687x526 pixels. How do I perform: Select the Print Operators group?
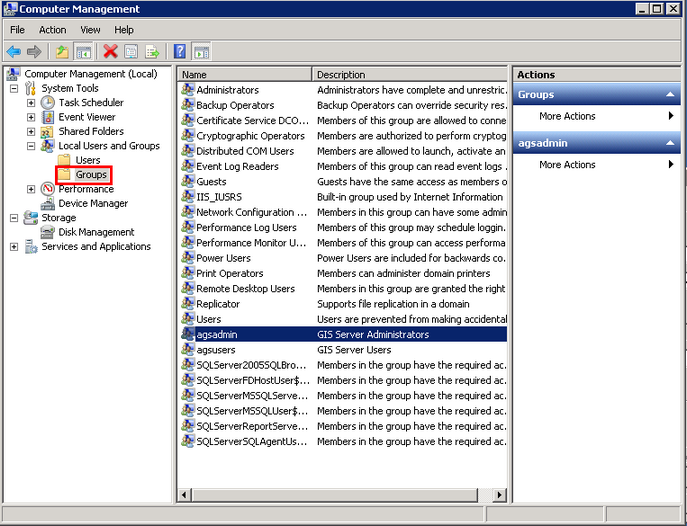coord(230,273)
